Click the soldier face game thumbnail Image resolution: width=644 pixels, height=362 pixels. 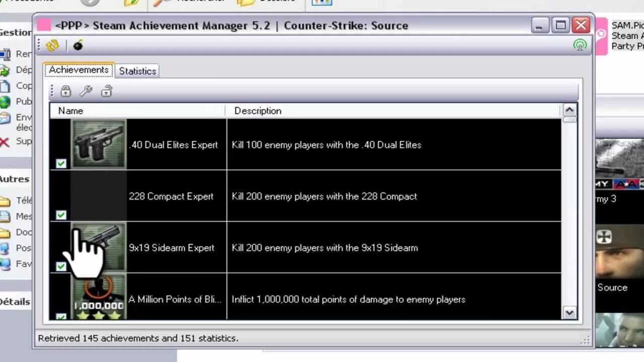[x=619, y=251]
